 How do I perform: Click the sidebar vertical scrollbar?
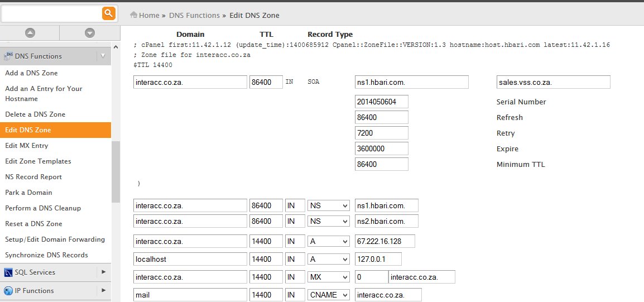pos(116,171)
